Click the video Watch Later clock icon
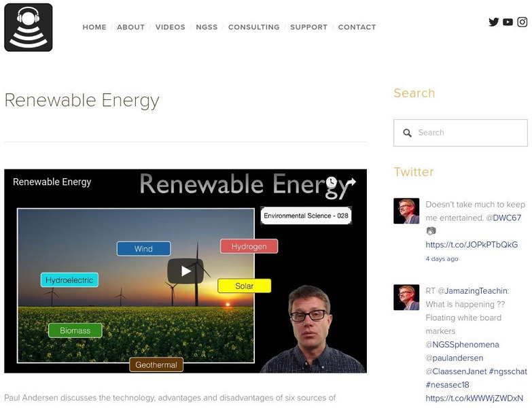The width and height of the screenshot is (532, 408). click(x=331, y=182)
